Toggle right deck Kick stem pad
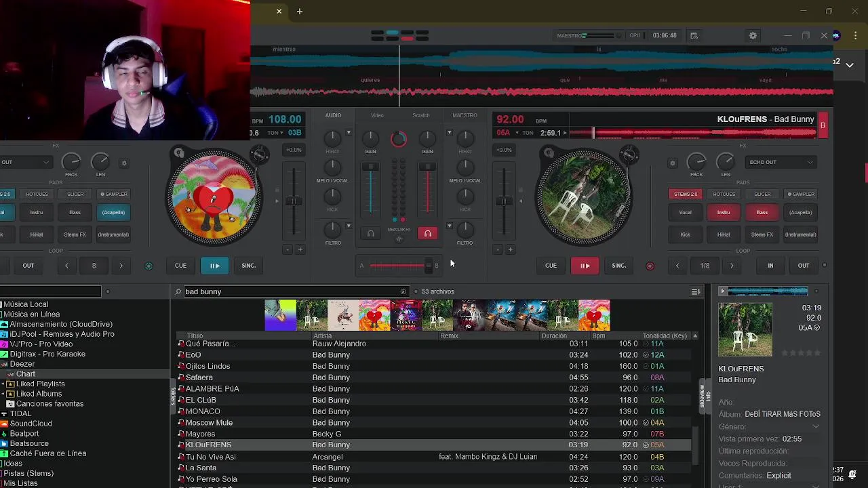The image size is (868, 488). pyautogui.click(x=685, y=235)
